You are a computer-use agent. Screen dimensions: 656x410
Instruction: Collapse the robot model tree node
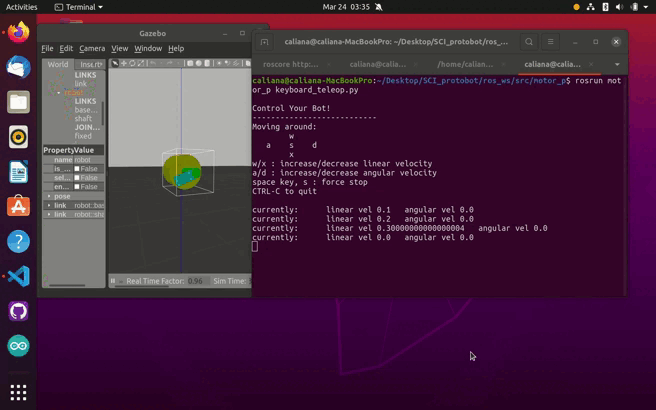pyautogui.click(x=59, y=92)
